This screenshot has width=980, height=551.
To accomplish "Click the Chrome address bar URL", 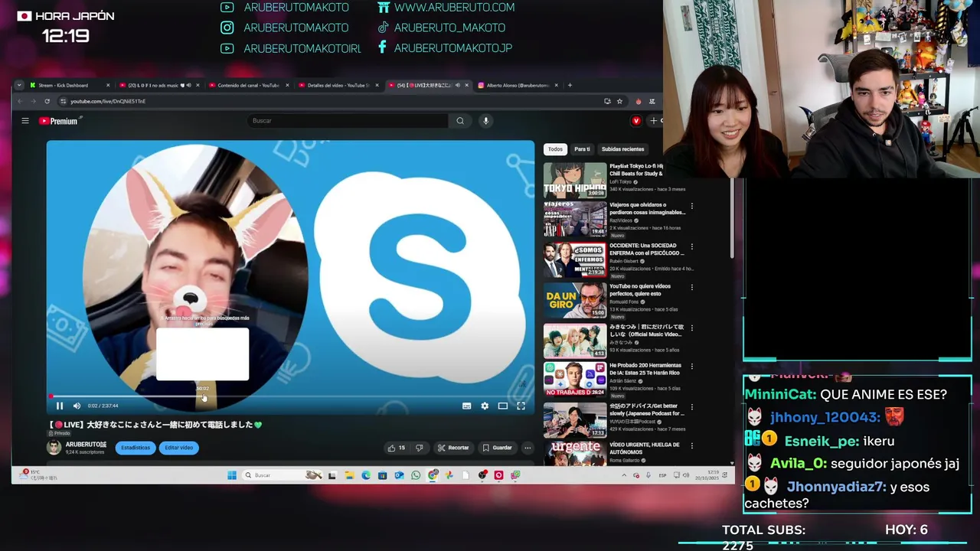I will click(108, 101).
